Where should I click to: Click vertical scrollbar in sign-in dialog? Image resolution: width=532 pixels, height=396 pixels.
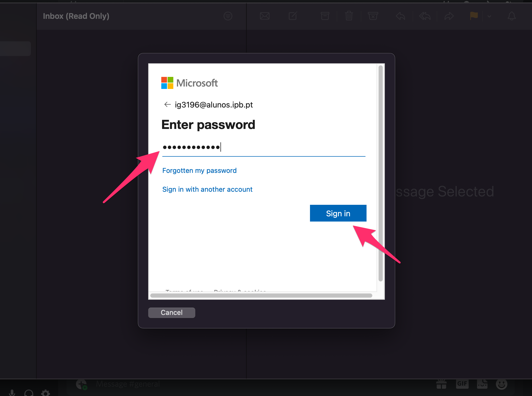(380, 173)
